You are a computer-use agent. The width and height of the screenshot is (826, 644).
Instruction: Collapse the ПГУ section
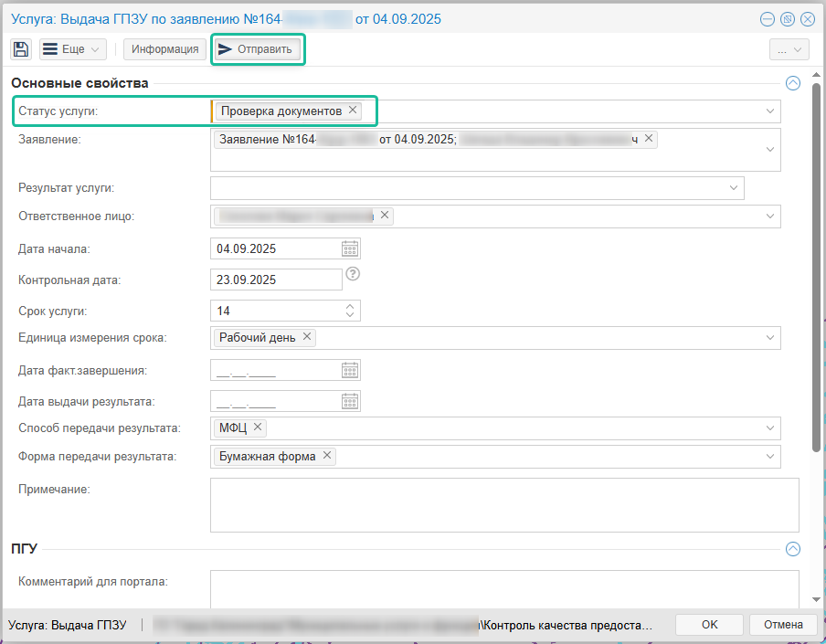[792, 549]
